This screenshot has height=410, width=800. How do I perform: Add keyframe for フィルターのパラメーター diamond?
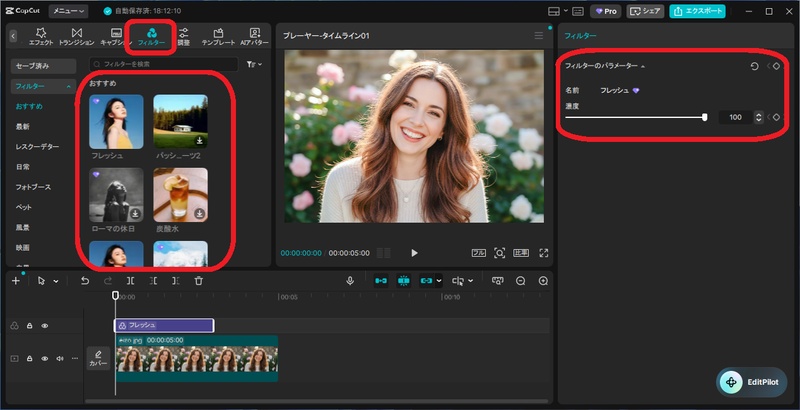point(776,66)
